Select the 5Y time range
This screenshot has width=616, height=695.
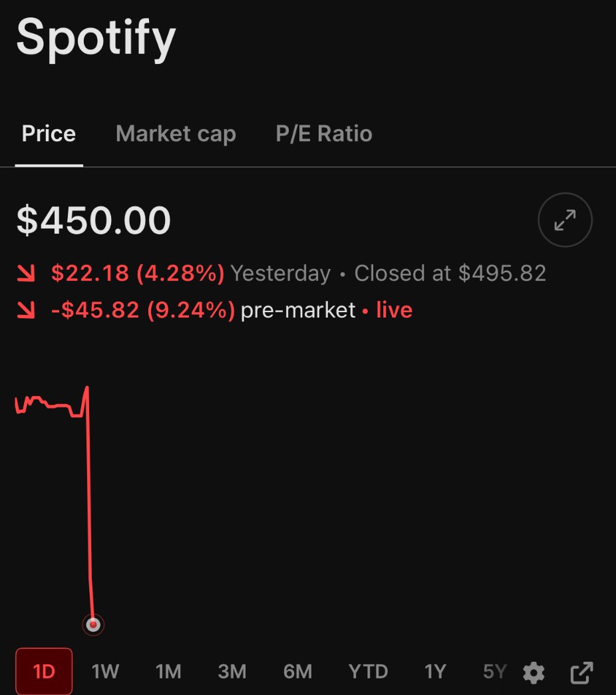tap(495, 672)
